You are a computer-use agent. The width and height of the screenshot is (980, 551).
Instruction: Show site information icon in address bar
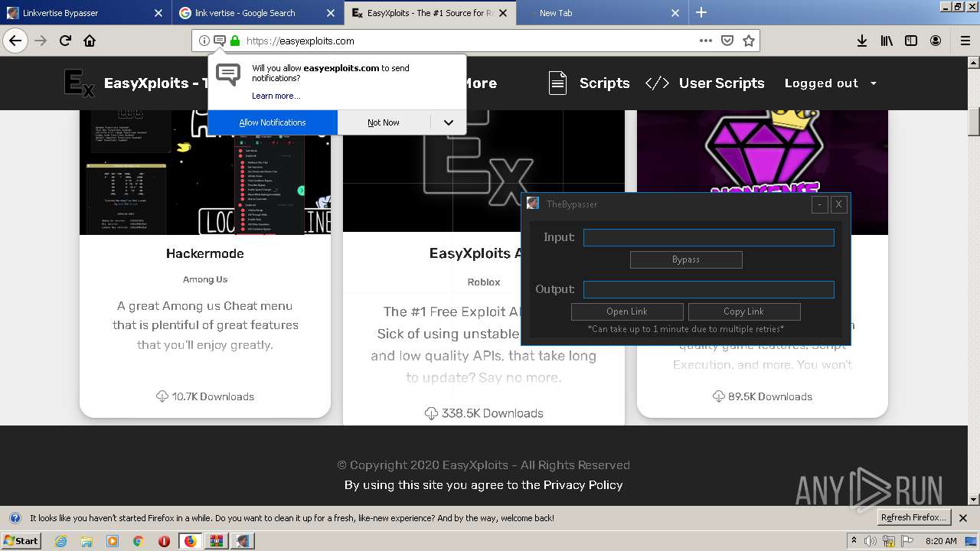click(x=204, y=41)
